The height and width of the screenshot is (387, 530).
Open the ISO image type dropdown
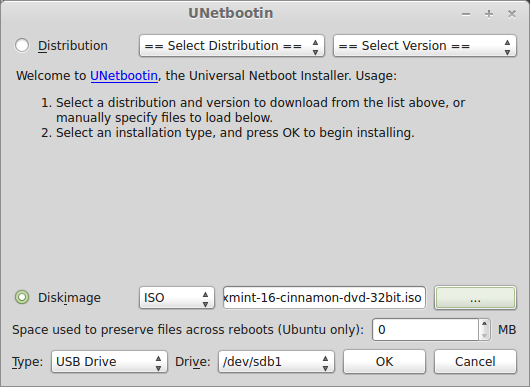[177, 298]
